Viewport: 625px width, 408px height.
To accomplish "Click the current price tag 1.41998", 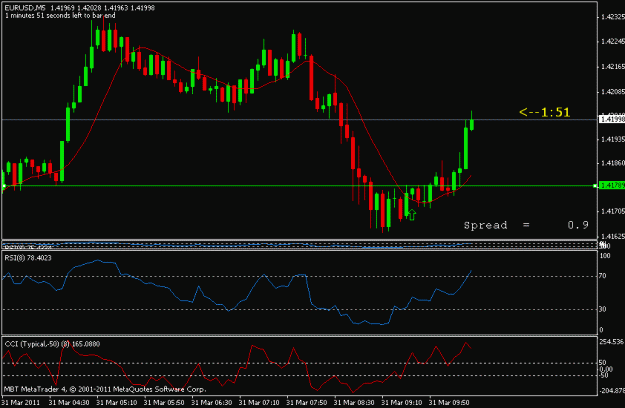I will click(x=612, y=119).
